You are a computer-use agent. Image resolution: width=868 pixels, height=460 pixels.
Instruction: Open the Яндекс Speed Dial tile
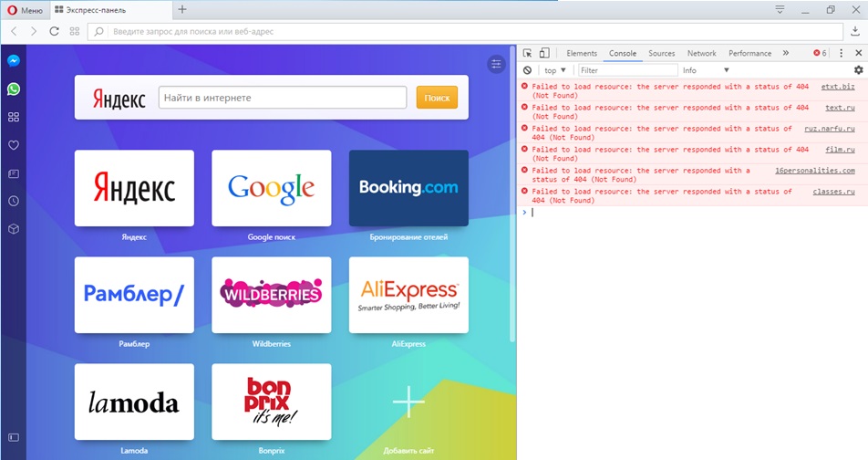coord(134,188)
